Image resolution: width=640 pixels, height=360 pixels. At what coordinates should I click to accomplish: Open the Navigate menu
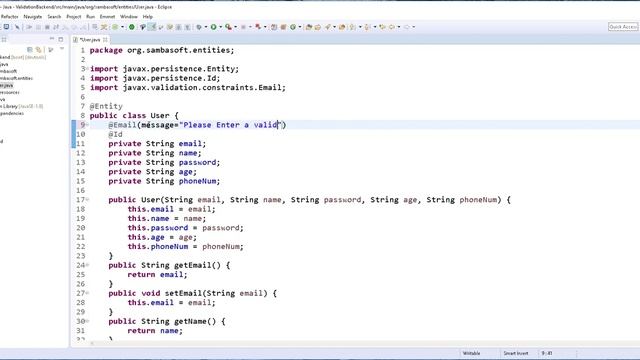click(x=33, y=17)
